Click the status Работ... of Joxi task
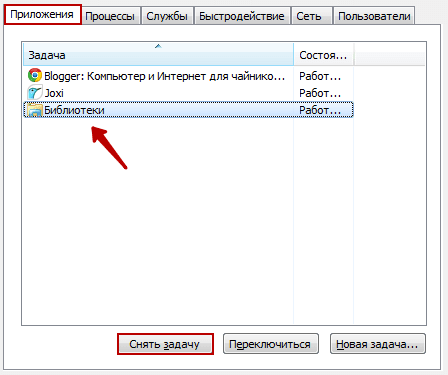Screen dimensions: 448x375 click(320, 93)
